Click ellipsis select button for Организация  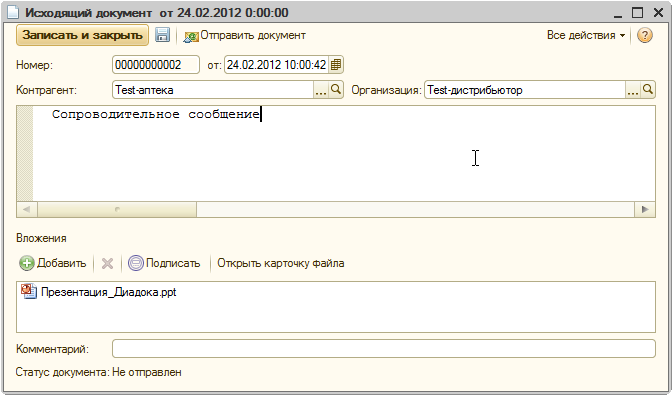pos(633,90)
